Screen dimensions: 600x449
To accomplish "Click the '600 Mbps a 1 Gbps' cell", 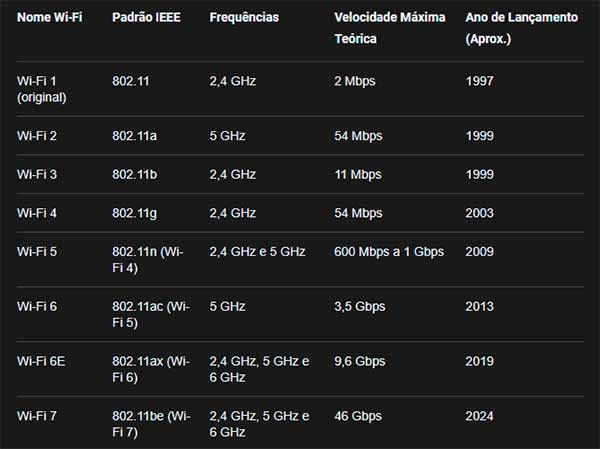I will tap(389, 252).
